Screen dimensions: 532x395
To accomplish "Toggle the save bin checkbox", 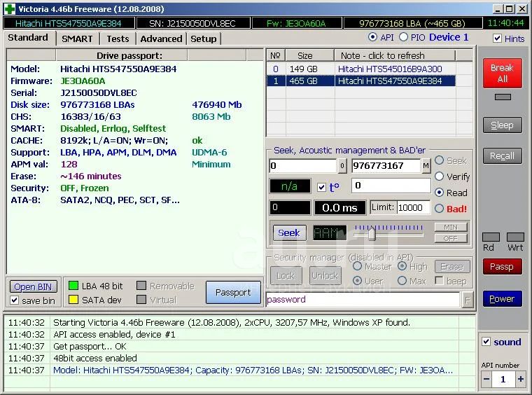I will [x=15, y=300].
